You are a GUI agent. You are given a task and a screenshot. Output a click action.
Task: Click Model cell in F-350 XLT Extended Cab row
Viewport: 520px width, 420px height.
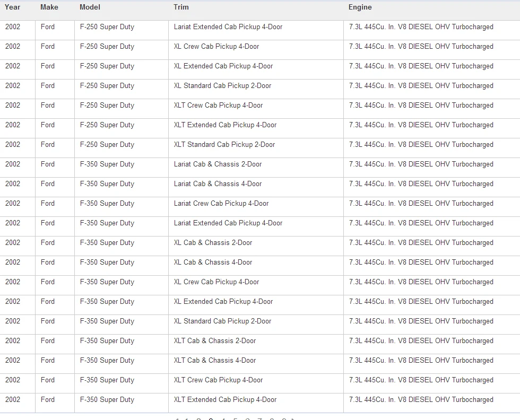pyautogui.click(x=107, y=399)
